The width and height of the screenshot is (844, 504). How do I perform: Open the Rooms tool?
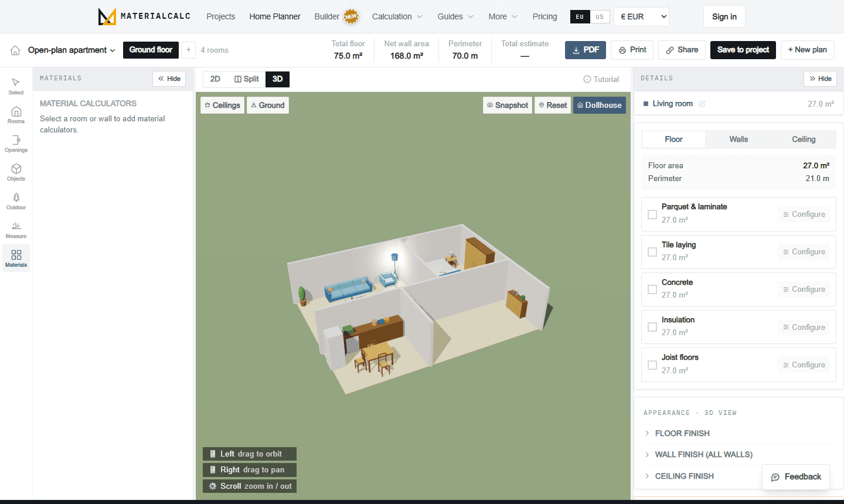pyautogui.click(x=16, y=115)
